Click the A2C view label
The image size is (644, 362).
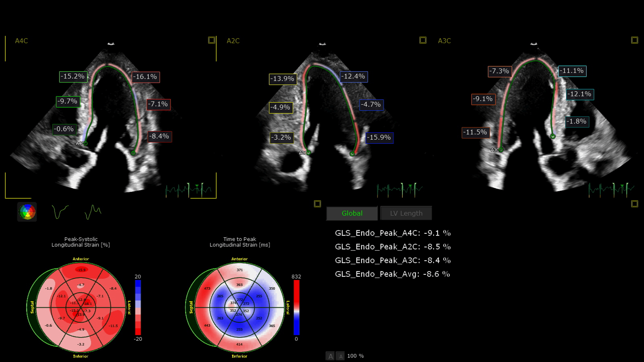[233, 41]
